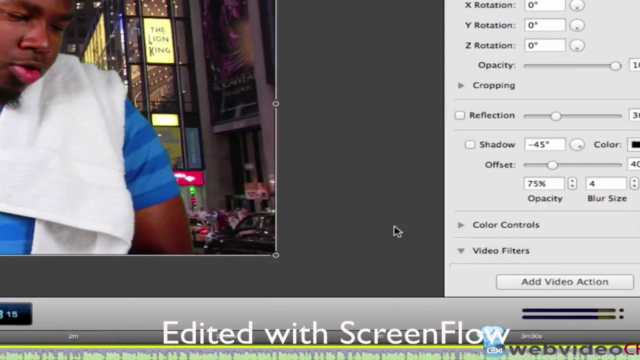Click the Reflection slider handle

pyautogui.click(x=556, y=116)
